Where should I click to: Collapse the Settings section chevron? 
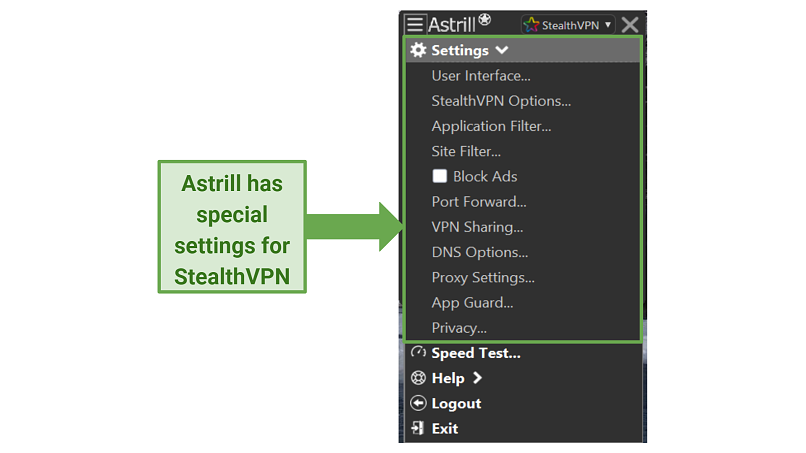pos(502,50)
